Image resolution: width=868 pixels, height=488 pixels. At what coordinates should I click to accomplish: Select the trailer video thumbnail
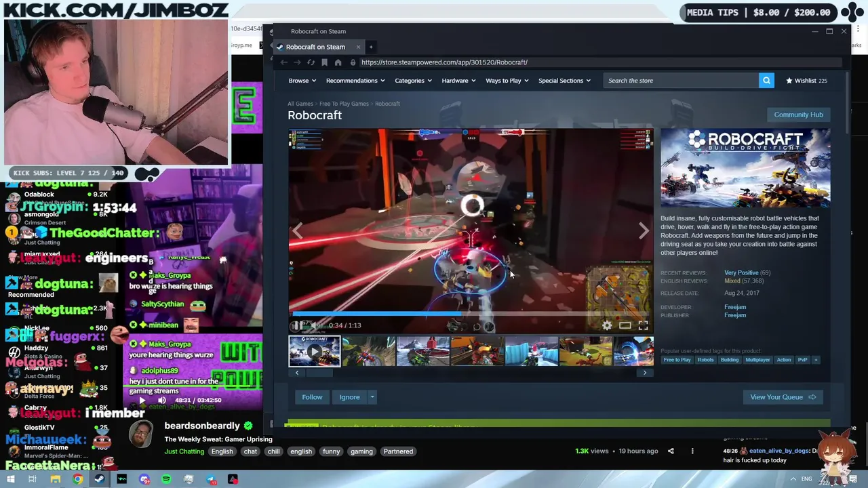[315, 351]
